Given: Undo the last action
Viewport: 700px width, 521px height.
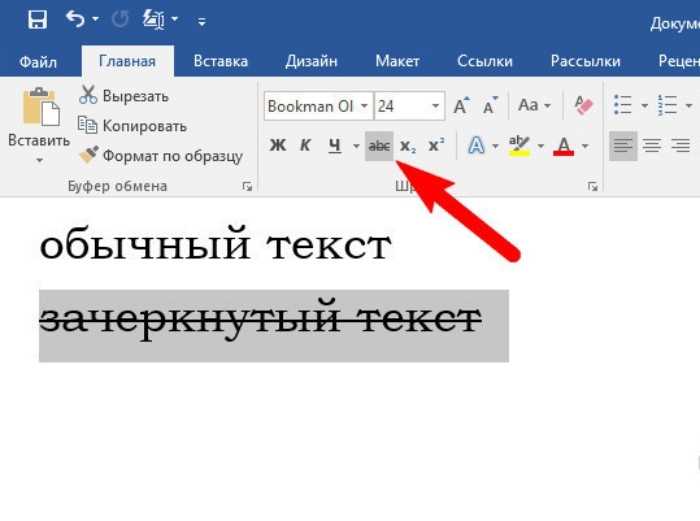Looking at the screenshot, I should 75,19.
